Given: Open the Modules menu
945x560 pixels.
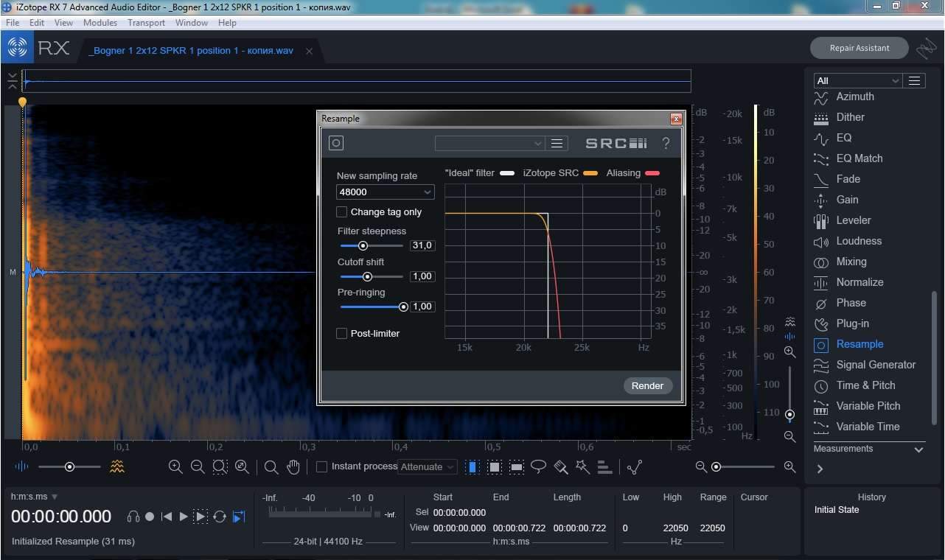Looking at the screenshot, I should 100,23.
